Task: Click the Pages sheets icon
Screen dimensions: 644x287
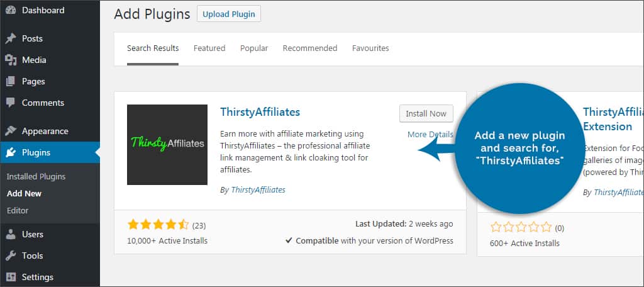Action: coord(11,81)
